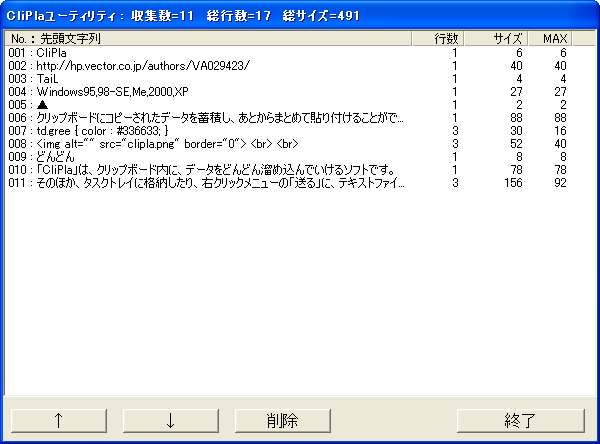Click size value 27 in row 004

516,92
